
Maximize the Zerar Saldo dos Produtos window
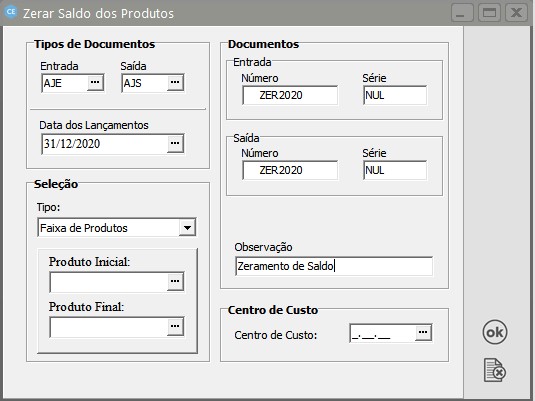489,13
